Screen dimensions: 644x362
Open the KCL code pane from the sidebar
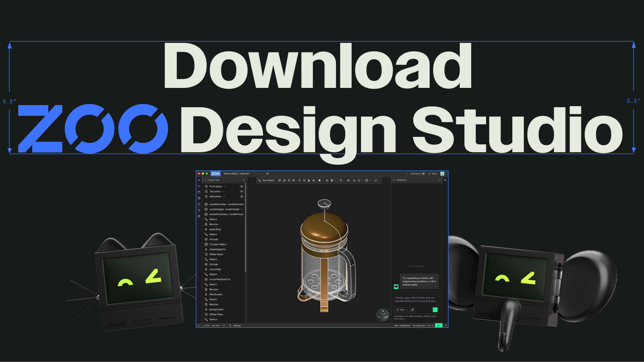point(199,186)
